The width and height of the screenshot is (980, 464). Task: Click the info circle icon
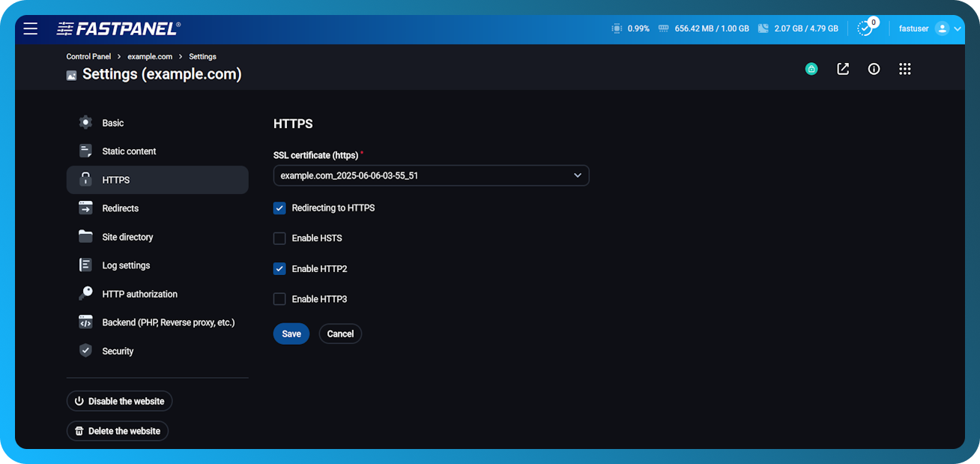point(874,68)
